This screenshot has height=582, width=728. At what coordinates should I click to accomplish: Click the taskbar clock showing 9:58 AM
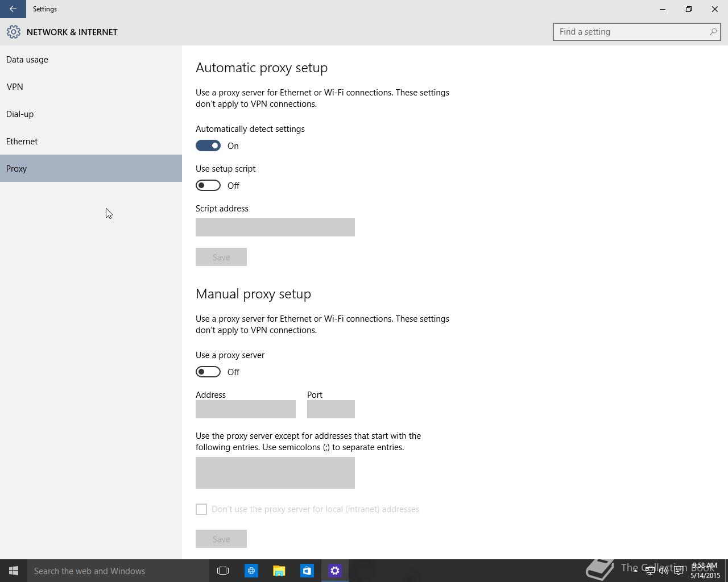[x=705, y=571]
